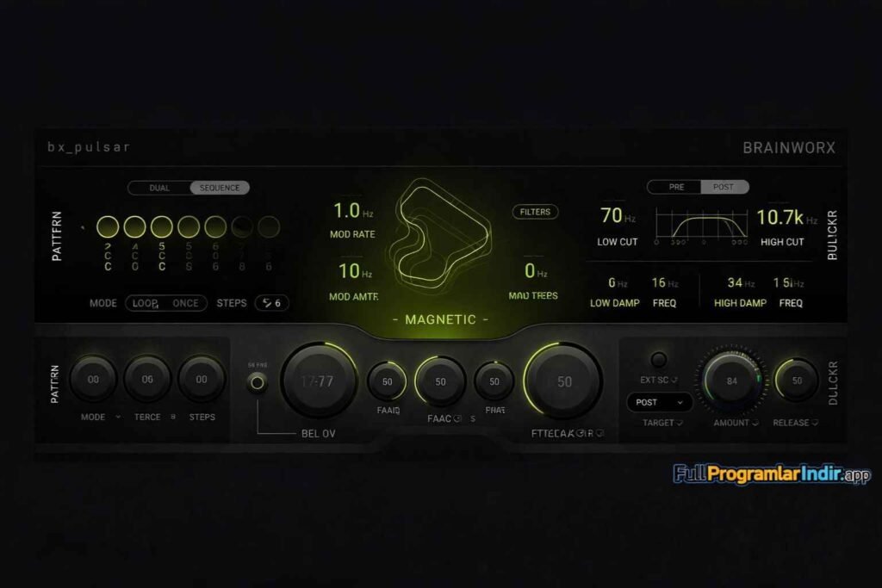Click the BRAINWORX logo
Image resolution: width=882 pixels, height=588 pixels.
[789, 147]
